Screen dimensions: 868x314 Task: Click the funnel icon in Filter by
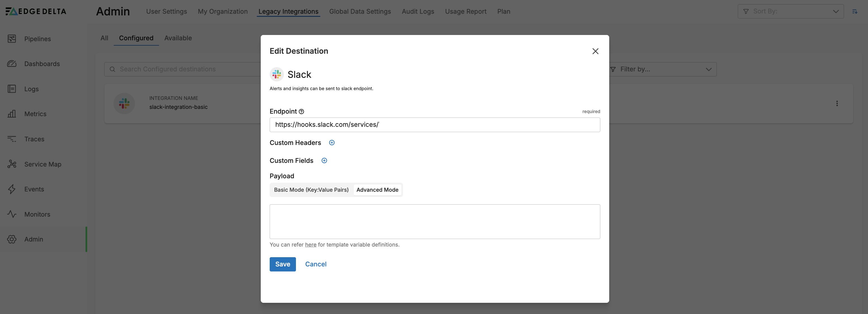point(613,69)
